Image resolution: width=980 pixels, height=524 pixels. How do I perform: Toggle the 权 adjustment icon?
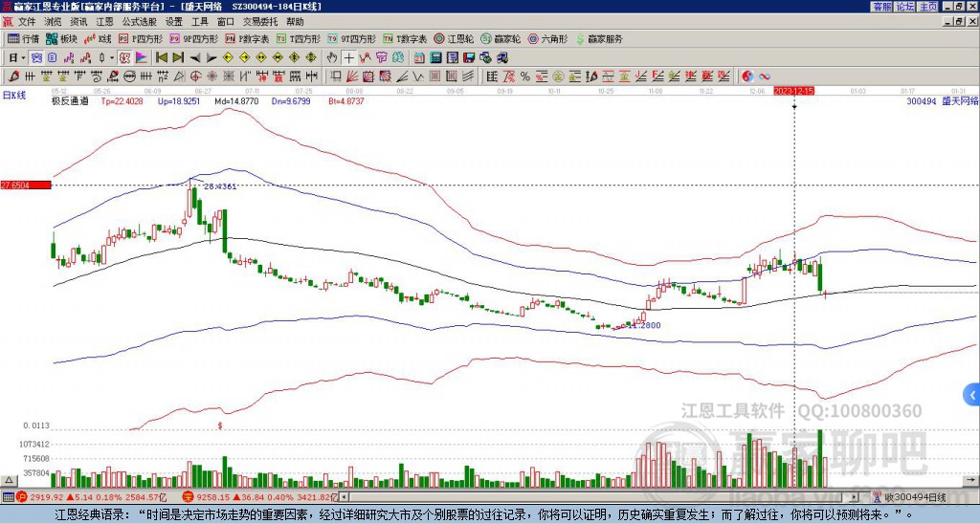124,58
